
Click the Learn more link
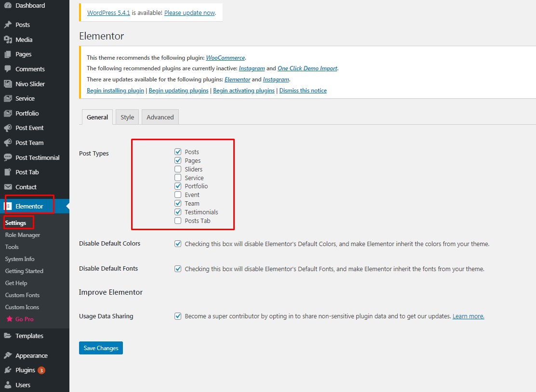click(469, 316)
